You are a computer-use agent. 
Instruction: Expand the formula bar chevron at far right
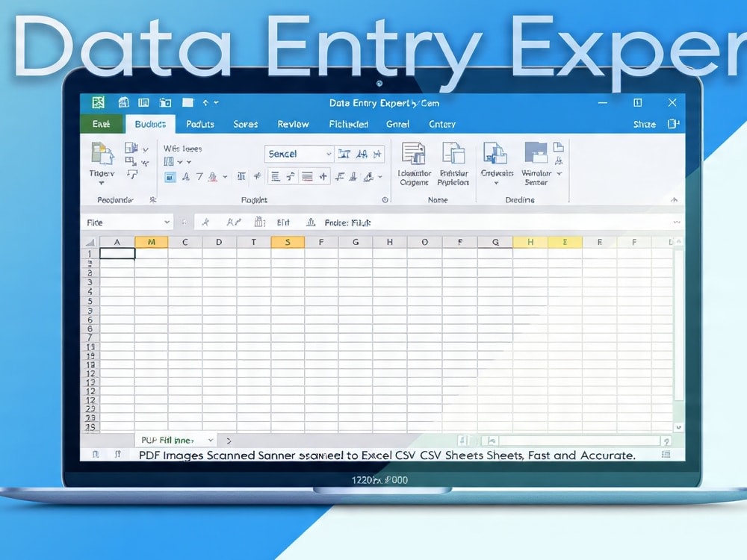[x=677, y=223]
